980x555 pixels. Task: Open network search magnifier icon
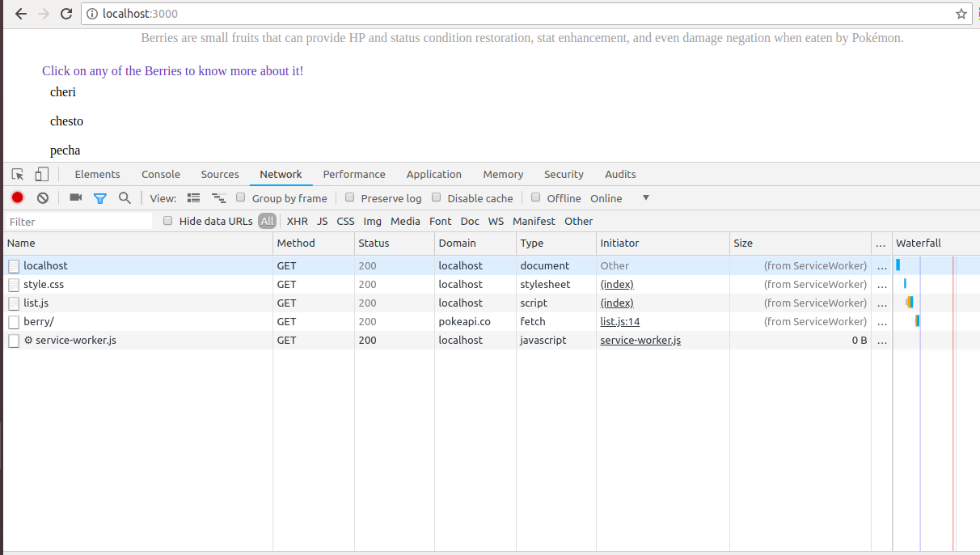point(125,197)
